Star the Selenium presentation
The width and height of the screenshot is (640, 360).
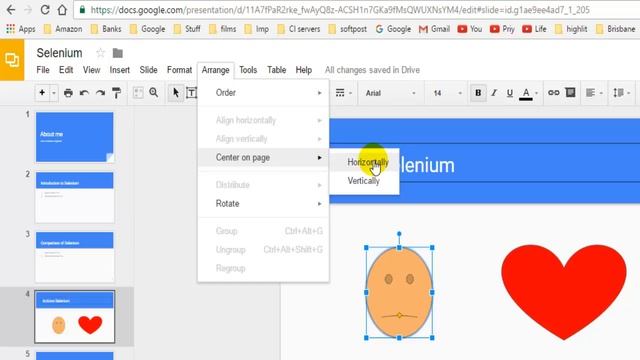(100, 53)
